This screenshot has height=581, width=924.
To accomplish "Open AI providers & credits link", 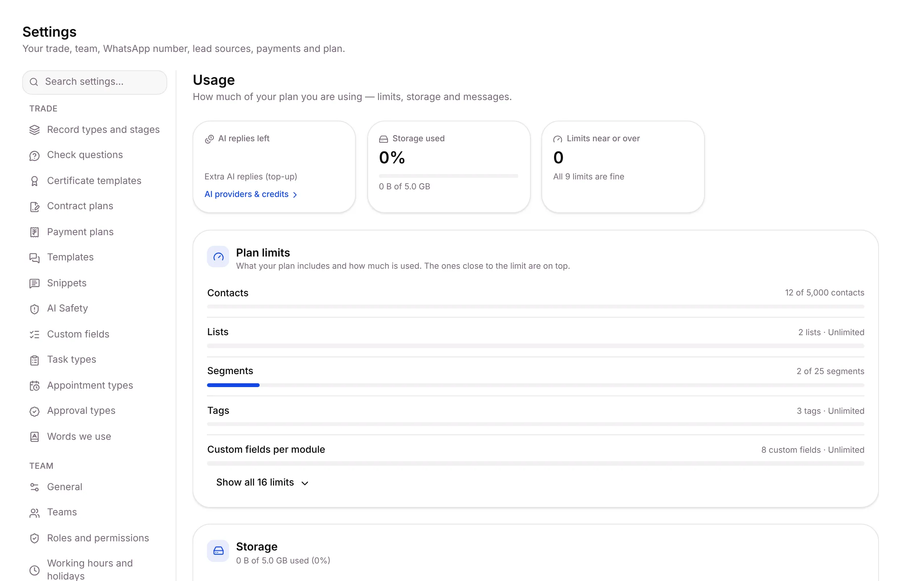I will click(x=251, y=195).
